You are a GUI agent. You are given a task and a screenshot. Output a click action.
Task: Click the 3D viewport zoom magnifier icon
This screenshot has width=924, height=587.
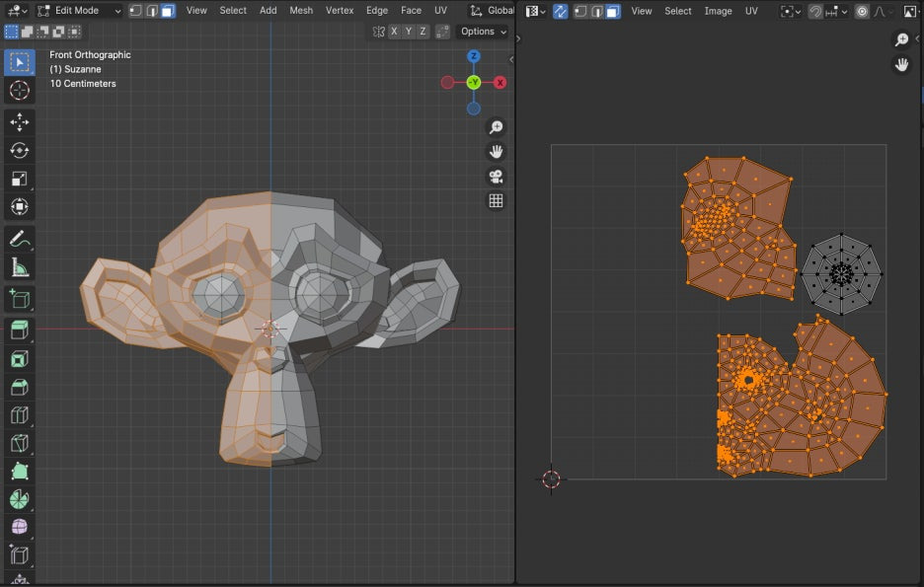497,127
